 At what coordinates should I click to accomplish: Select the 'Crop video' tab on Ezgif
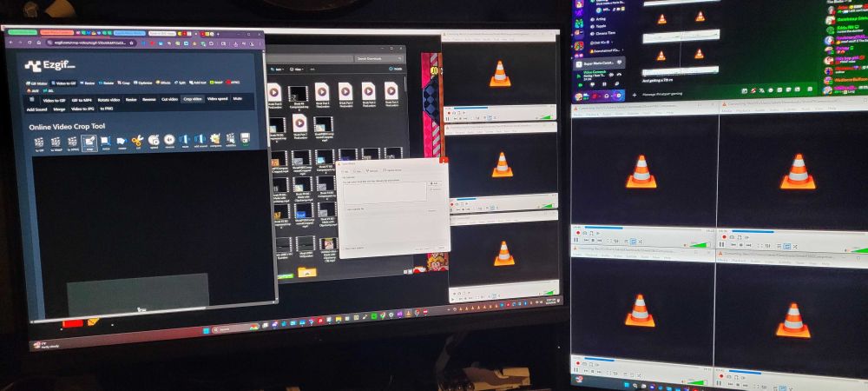coord(193,99)
